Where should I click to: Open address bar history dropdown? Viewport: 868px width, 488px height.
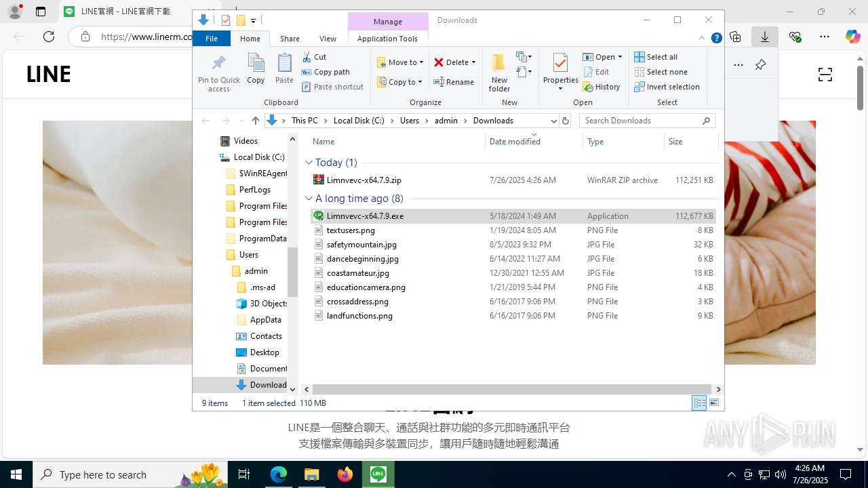553,121
